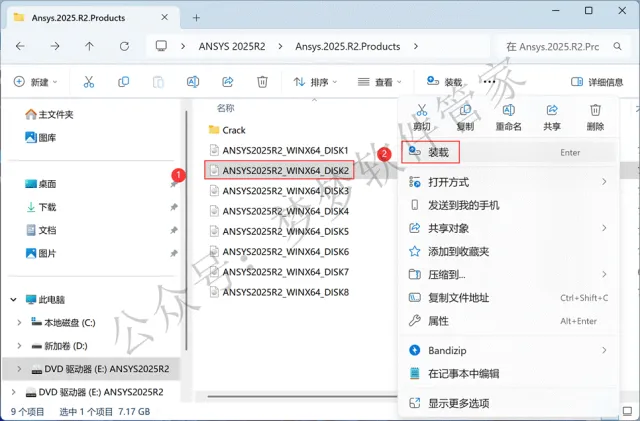Open the 查看 view dropdown
Image resolution: width=640 pixels, height=421 pixels.
(380, 82)
